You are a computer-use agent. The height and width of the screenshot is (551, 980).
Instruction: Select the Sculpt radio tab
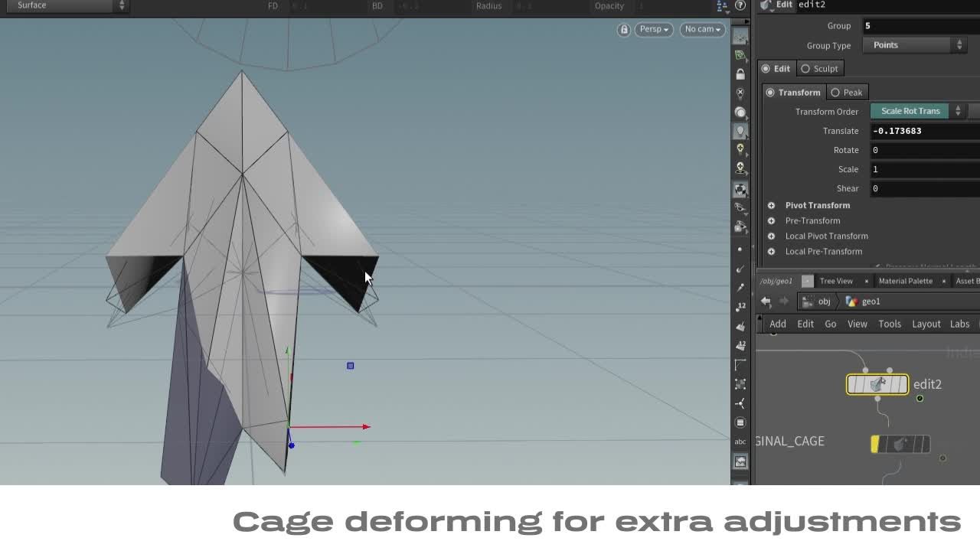tap(820, 68)
